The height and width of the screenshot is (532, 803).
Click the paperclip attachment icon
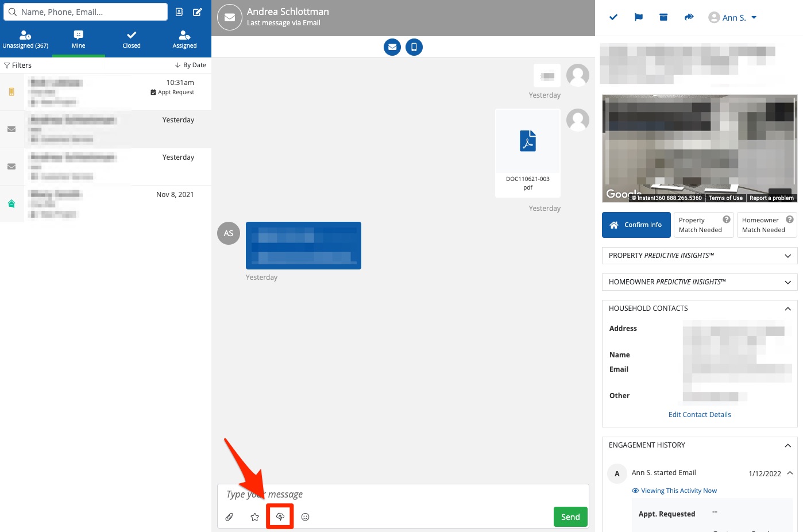coord(229,517)
